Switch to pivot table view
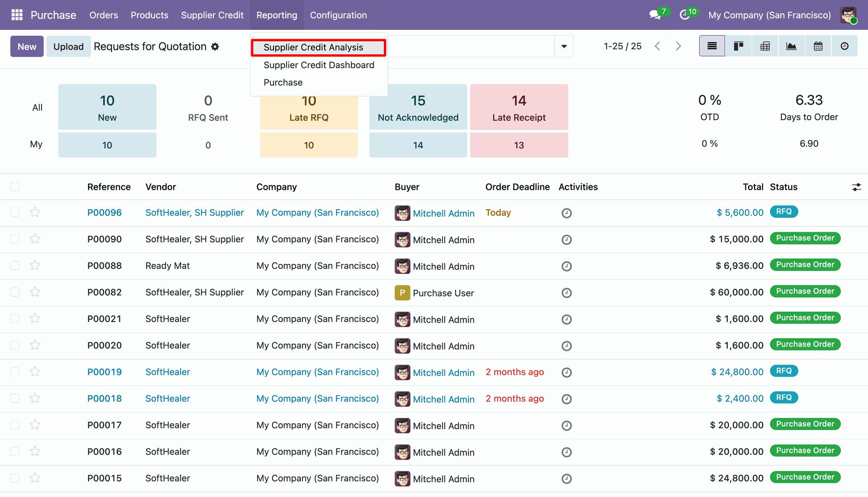 (765, 46)
